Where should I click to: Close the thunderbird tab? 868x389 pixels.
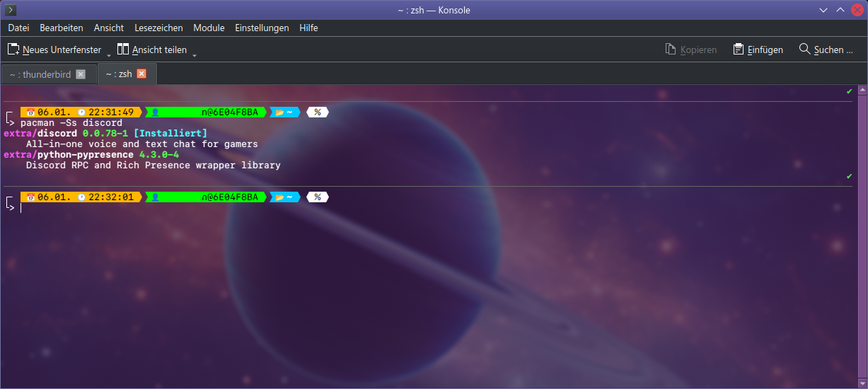point(81,74)
